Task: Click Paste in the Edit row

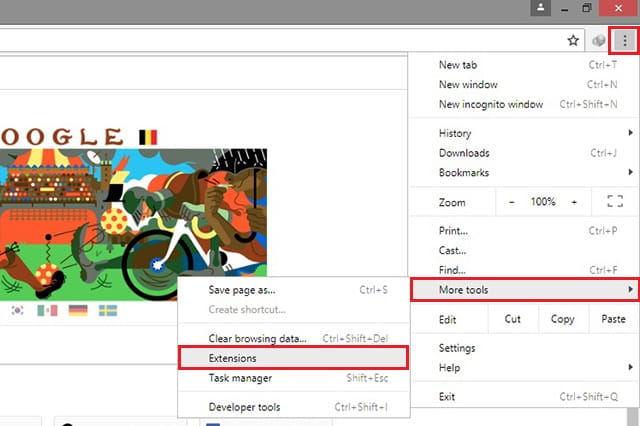Action: coord(613,319)
